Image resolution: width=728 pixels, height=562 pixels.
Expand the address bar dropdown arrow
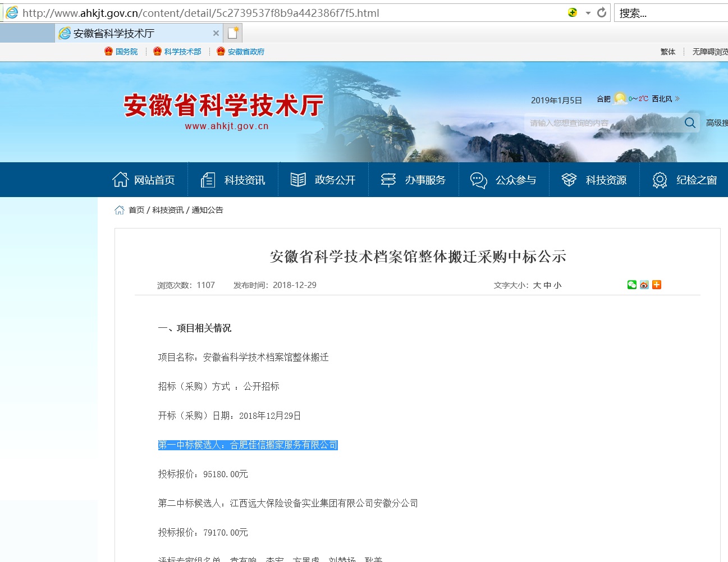pos(588,13)
